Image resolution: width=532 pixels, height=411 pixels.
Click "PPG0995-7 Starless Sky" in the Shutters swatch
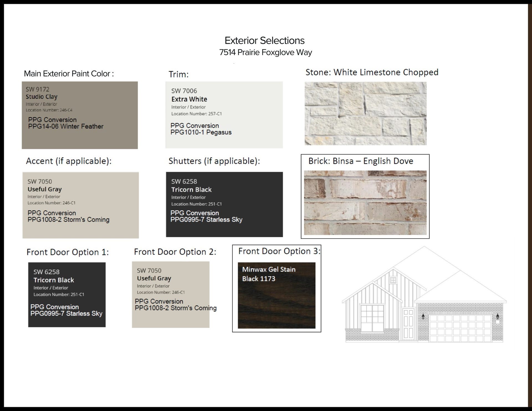(206, 219)
